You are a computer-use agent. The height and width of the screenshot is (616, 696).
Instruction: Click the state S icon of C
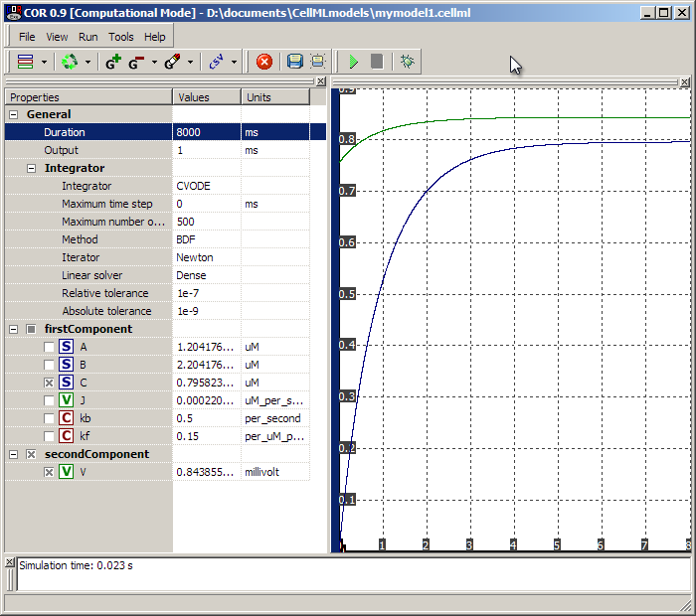pos(67,383)
